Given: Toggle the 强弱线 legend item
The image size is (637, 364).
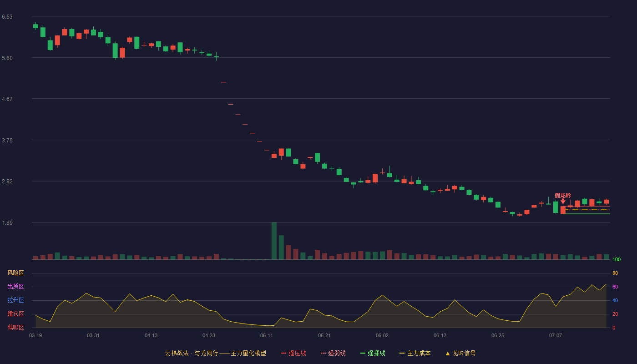Looking at the screenshot, I should point(333,353).
